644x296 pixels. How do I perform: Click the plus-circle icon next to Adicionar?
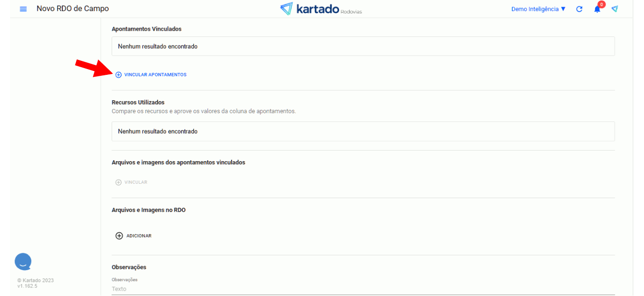pos(119,236)
